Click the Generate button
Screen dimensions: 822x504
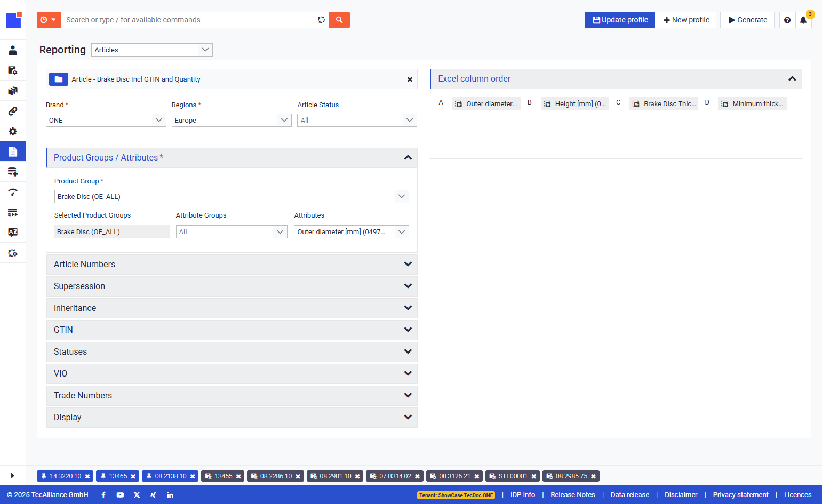747,20
